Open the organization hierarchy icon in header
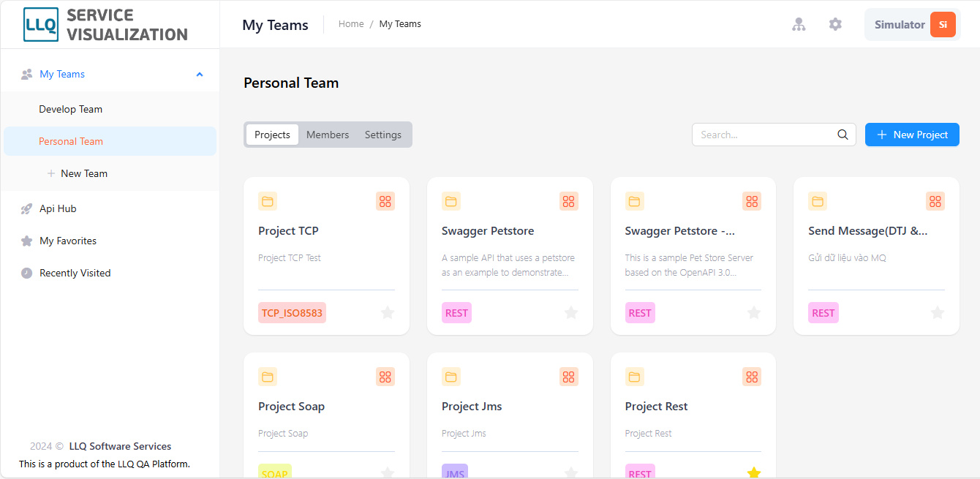Screen dimensions: 980x479 click(799, 24)
